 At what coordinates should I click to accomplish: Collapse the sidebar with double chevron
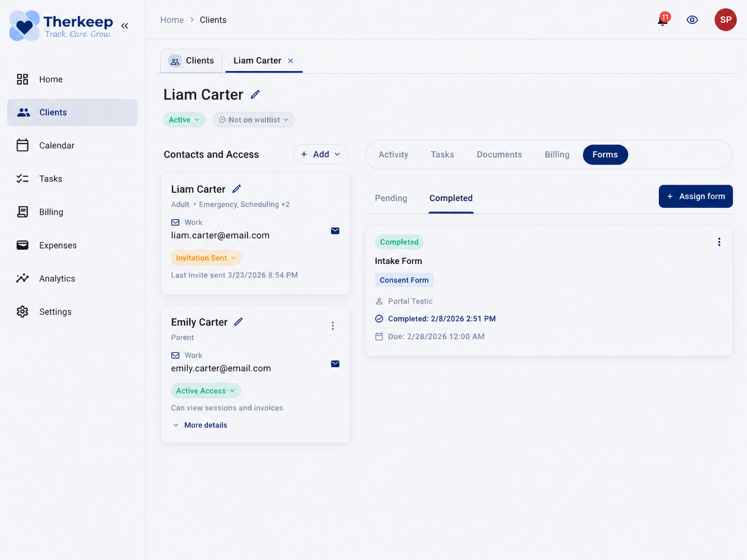point(124,26)
